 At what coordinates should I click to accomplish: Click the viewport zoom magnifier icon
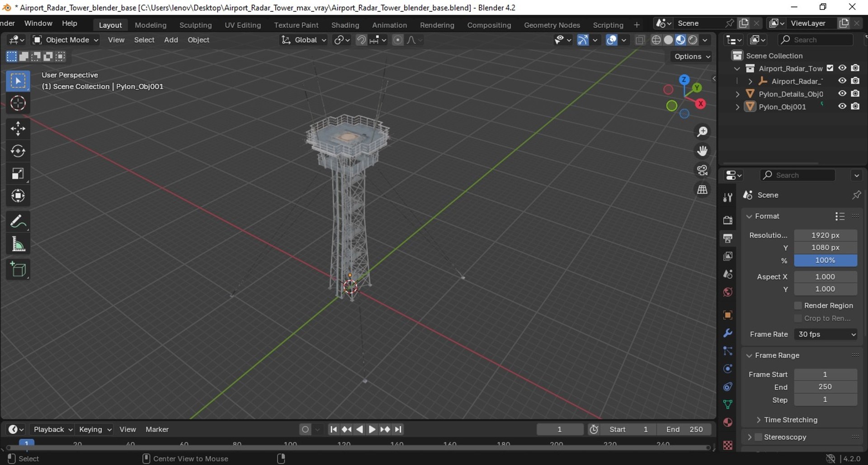click(702, 132)
